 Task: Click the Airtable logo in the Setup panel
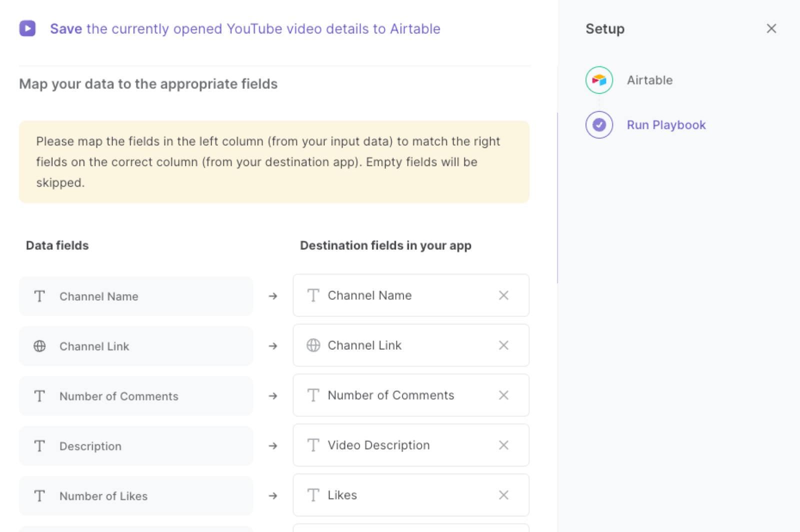(x=598, y=80)
